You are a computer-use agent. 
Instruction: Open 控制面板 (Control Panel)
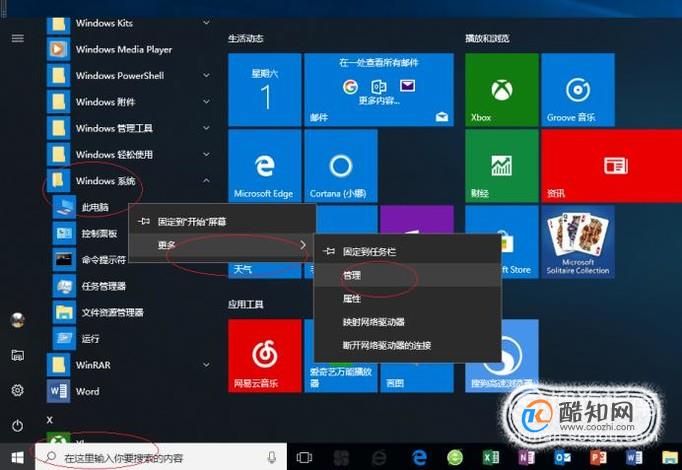click(x=130, y=233)
